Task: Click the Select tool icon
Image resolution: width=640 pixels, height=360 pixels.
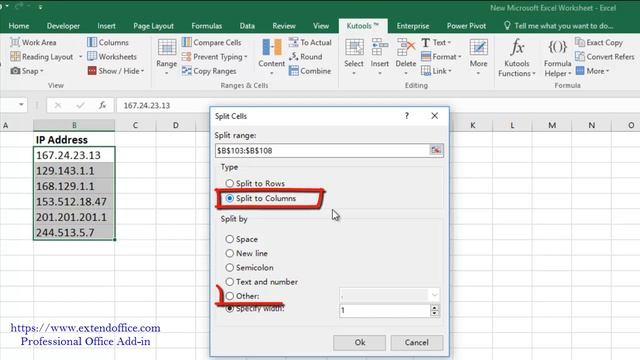Action: tap(354, 48)
